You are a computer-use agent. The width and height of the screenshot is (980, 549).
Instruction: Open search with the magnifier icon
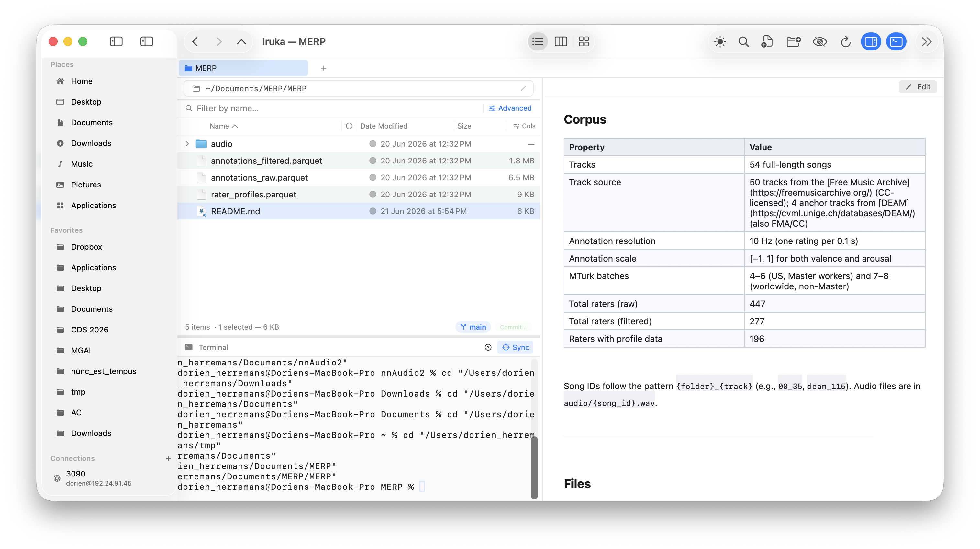(x=743, y=41)
